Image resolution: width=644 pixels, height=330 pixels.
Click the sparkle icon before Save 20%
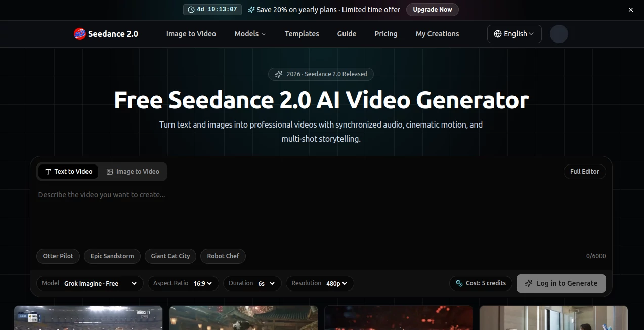(251, 10)
